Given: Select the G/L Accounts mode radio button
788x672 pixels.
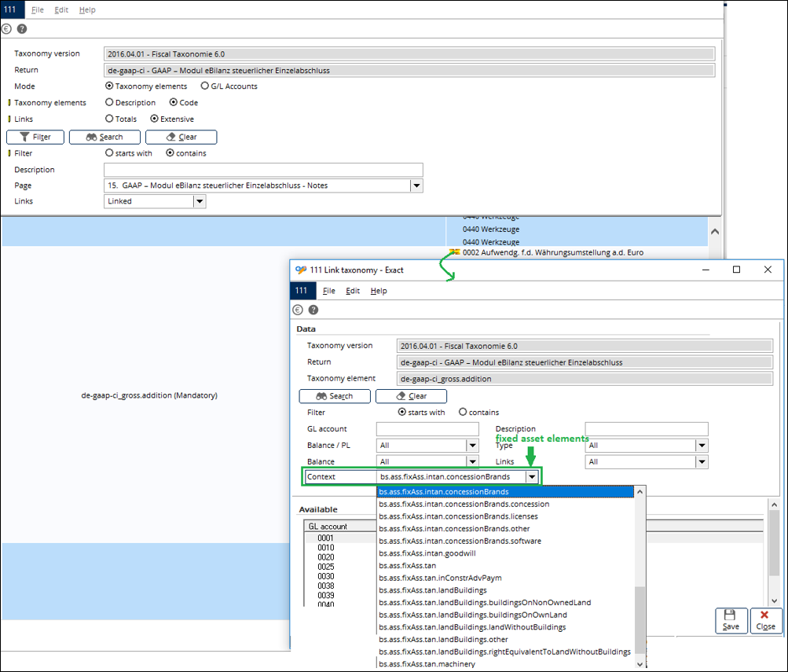Looking at the screenshot, I should 205,86.
